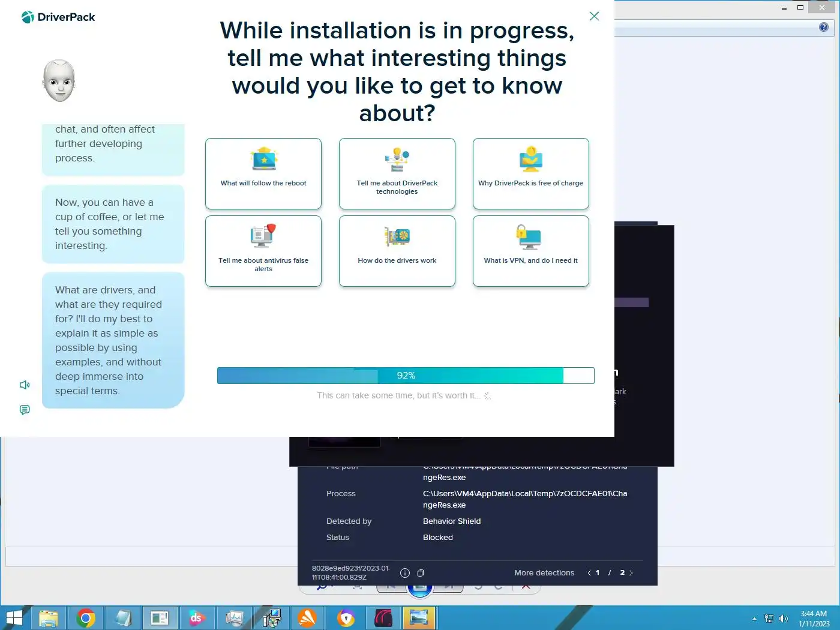Image resolution: width=840 pixels, height=630 pixels.
Task: Open 'What is VPN, and do I need it' card
Action: point(531,251)
